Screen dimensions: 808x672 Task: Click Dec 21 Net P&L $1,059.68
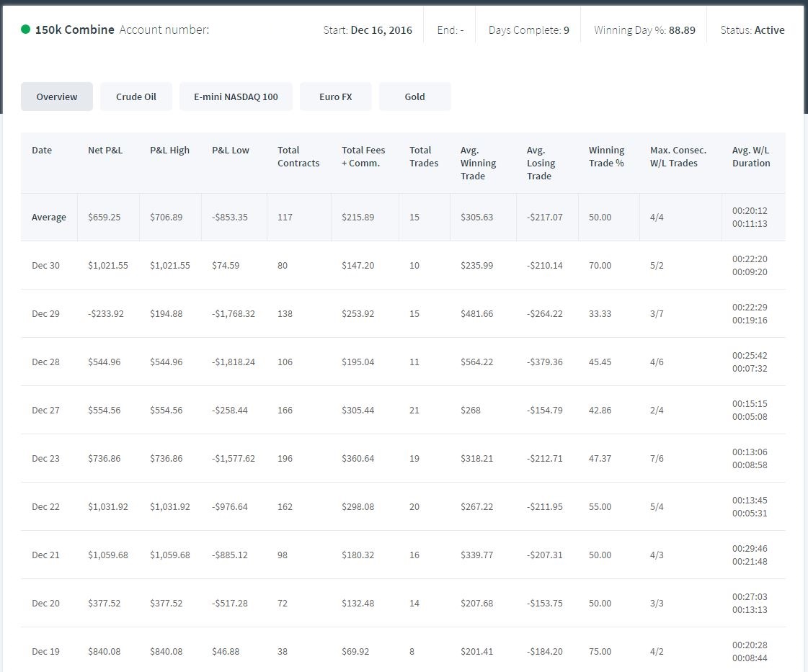[107, 555]
